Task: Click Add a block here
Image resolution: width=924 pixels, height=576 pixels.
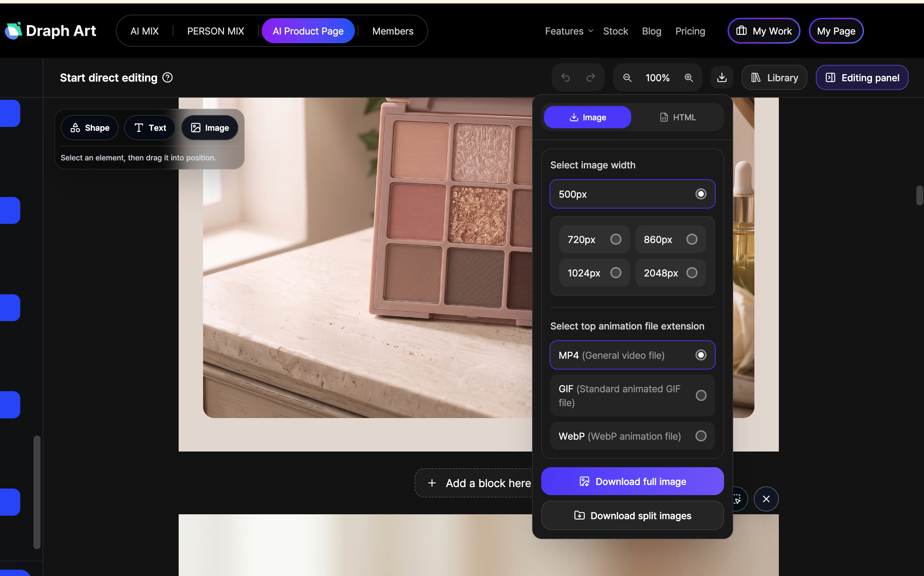Action: click(x=474, y=483)
